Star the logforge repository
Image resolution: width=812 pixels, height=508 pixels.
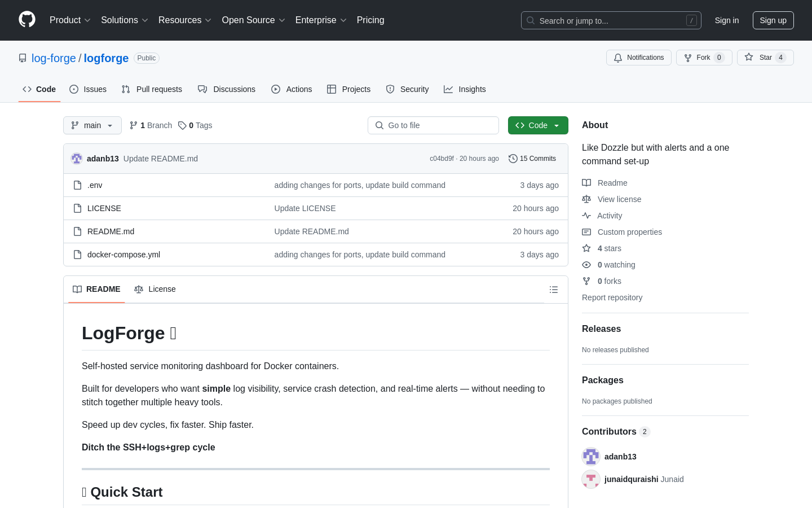tap(765, 58)
